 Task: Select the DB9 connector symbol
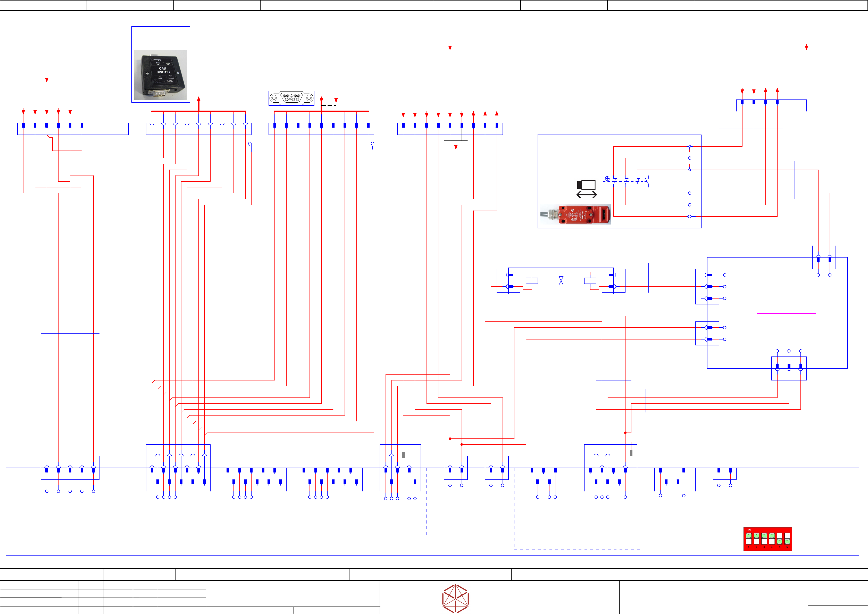[291, 98]
